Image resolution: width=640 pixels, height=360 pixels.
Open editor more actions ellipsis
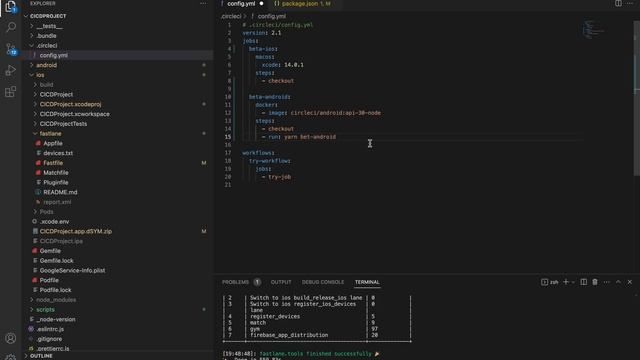[630, 3]
